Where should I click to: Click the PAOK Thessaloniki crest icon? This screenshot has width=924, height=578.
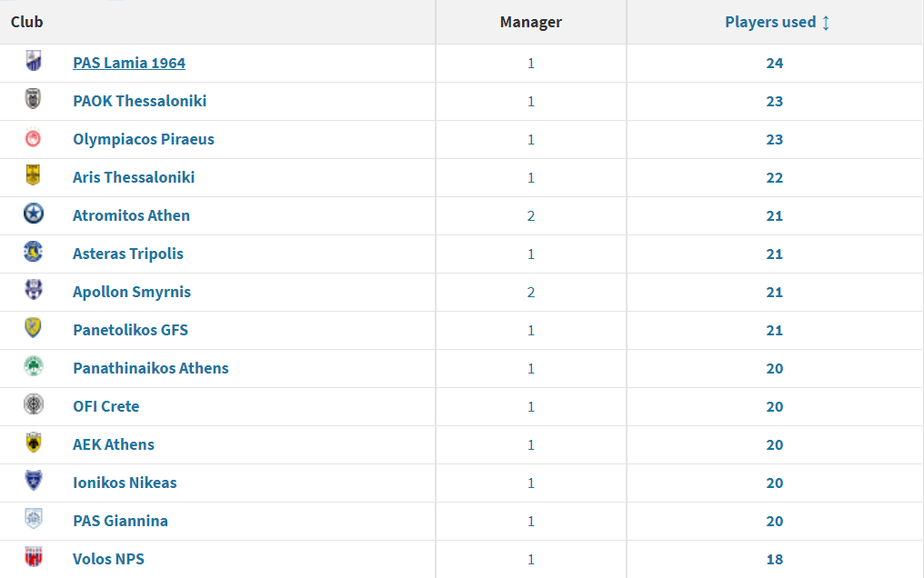[34, 99]
